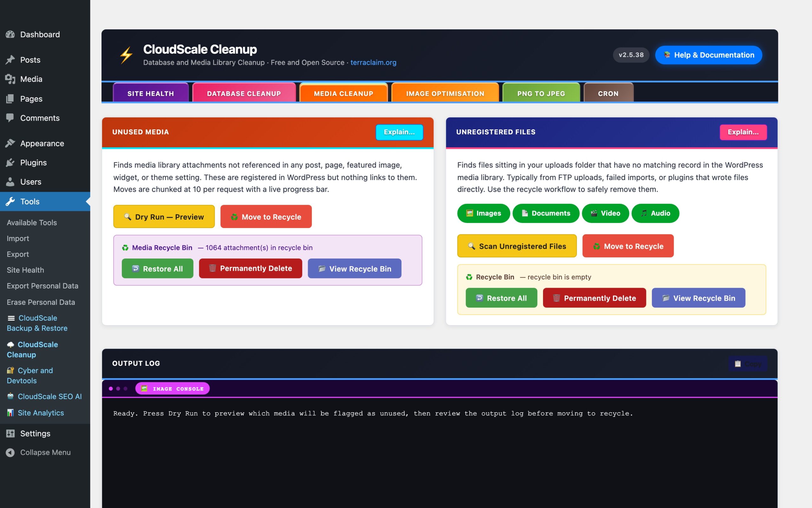Image resolution: width=812 pixels, height=508 pixels.
Task: Open the Dashboard menu icon
Action: pyautogui.click(x=10, y=34)
